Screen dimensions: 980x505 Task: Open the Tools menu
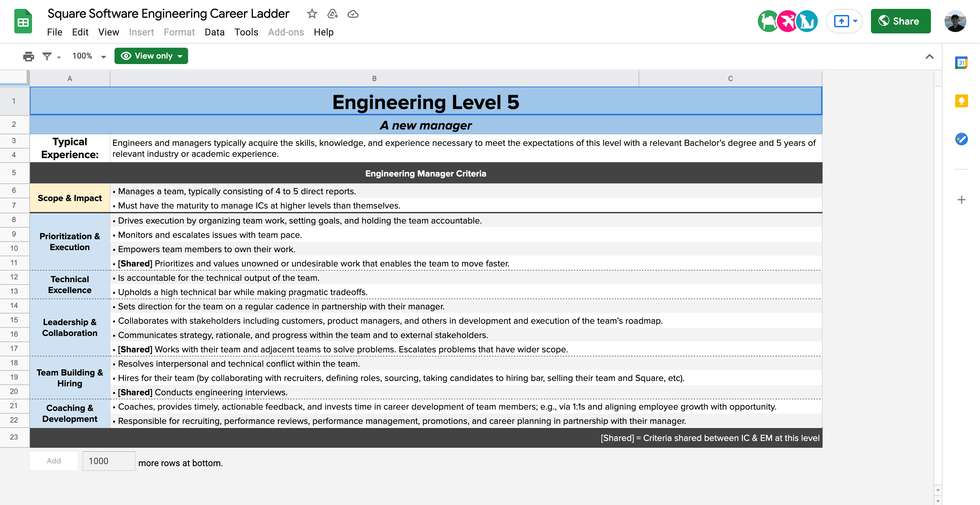click(x=246, y=32)
